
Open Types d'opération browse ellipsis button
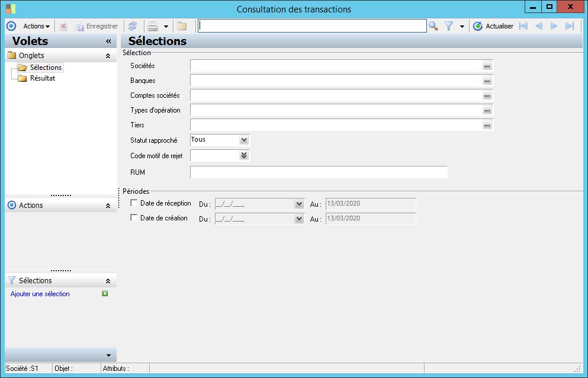[487, 110]
